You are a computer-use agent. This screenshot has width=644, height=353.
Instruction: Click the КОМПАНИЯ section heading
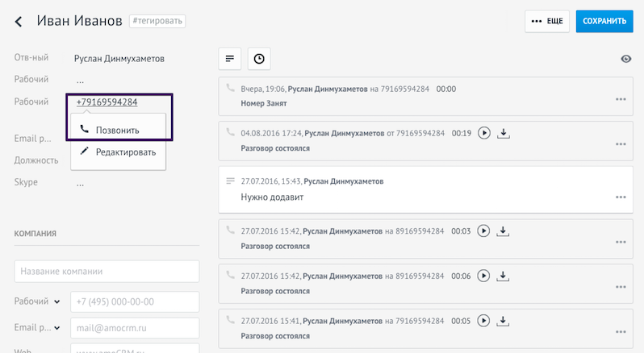[35, 234]
